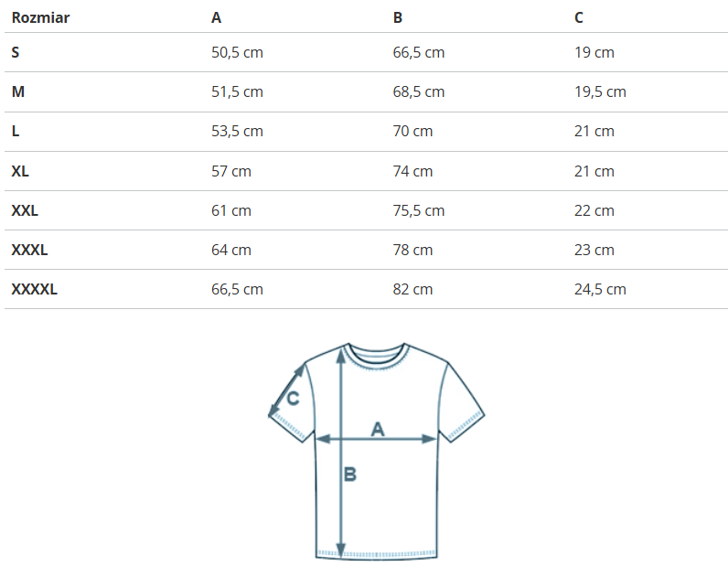Pick the XXXL size label
The image size is (728, 567).
[x=29, y=250]
